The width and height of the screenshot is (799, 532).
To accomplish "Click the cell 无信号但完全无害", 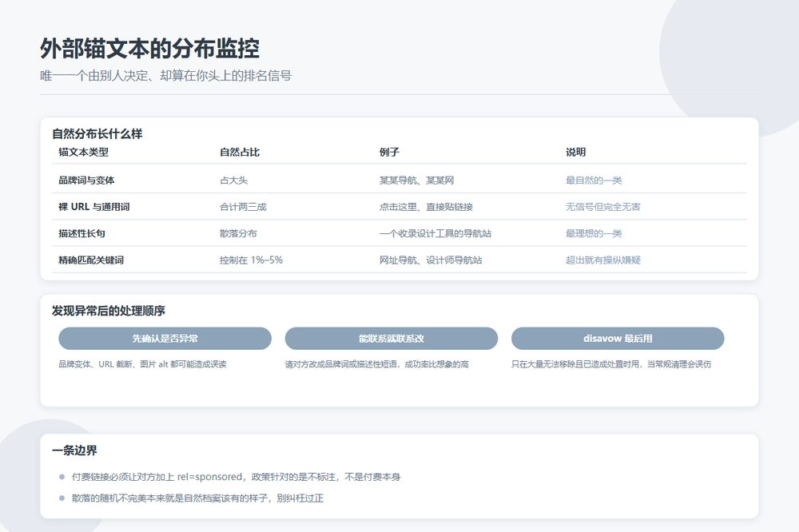I will [x=602, y=206].
